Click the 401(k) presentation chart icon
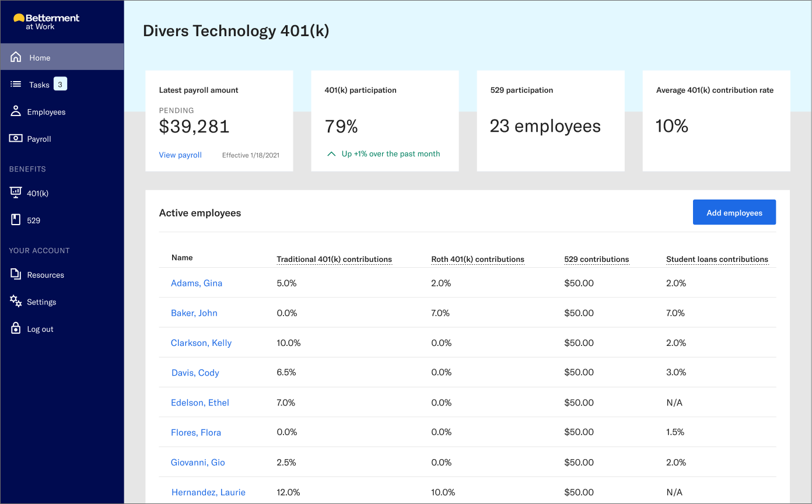The width and height of the screenshot is (812, 504). pyautogui.click(x=16, y=192)
